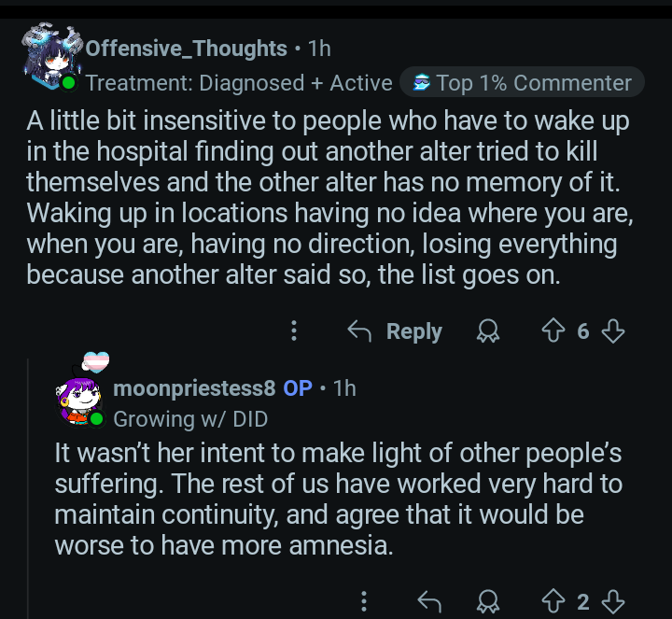This screenshot has width=672, height=619.
Task: Tap the OP label beside moonpriestess8
Action: [x=298, y=387]
